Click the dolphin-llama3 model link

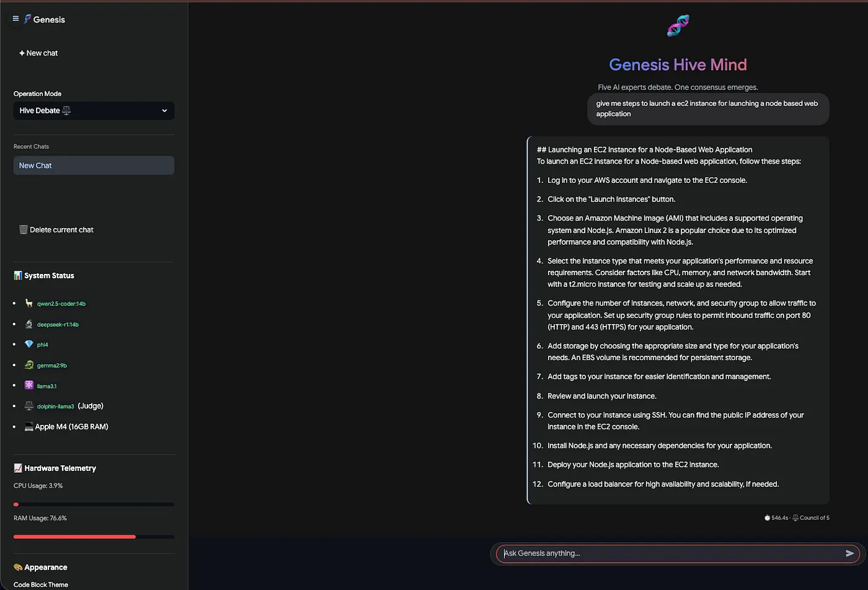tap(55, 407)
